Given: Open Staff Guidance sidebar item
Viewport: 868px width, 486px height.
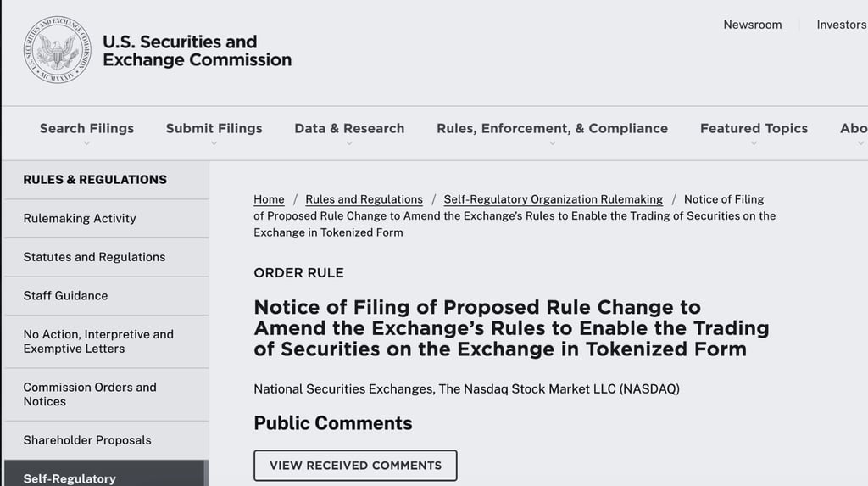Looking at the screenshot, I should 65,296.
